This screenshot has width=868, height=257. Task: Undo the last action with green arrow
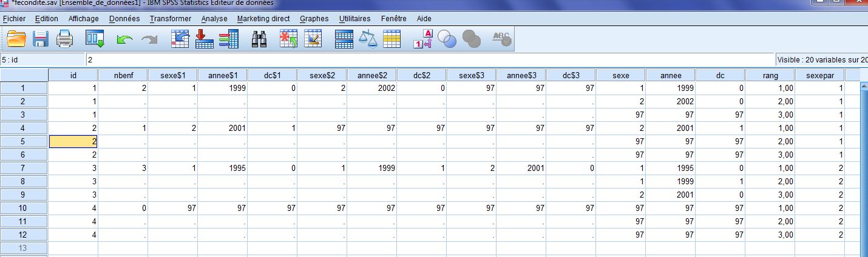coord(124,40)
